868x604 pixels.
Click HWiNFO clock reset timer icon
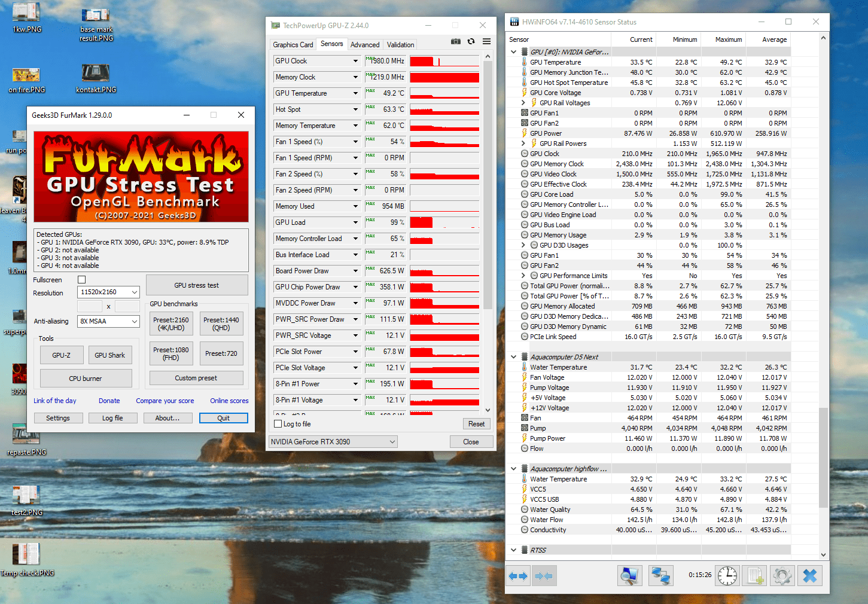[x=727, y=576]
